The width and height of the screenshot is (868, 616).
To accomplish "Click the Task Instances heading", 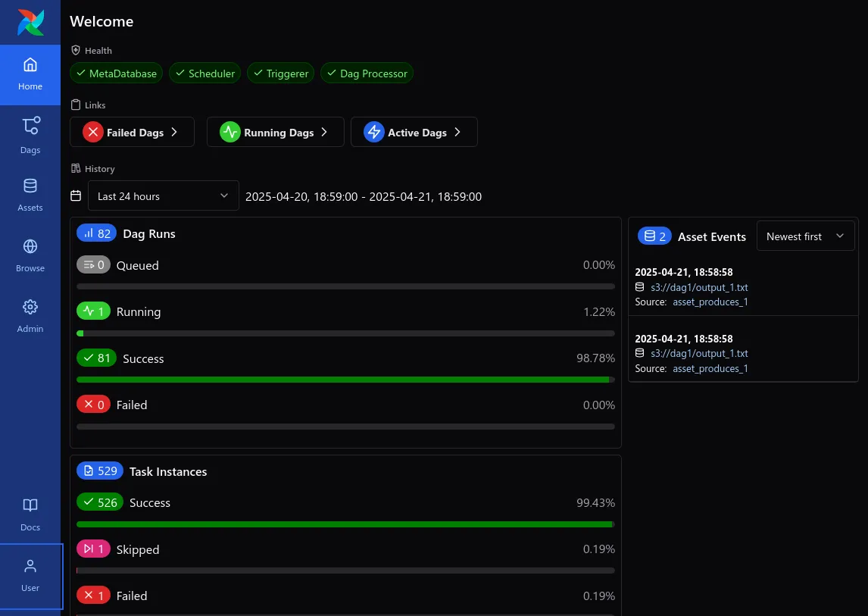I will tap(168, 471).
